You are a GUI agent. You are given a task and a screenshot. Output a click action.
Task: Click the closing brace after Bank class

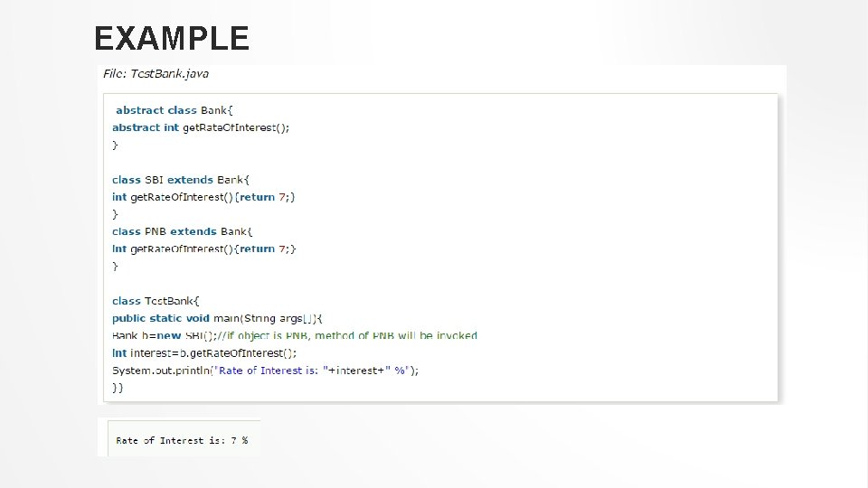coord(115,145)
